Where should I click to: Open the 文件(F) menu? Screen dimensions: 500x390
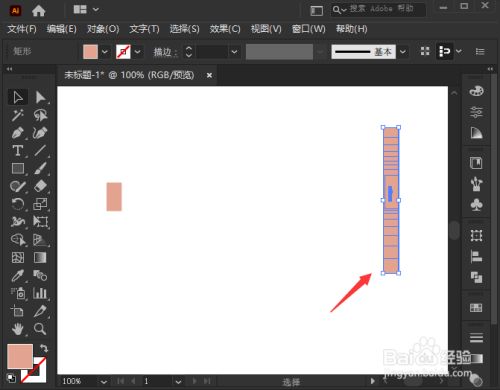22,29
